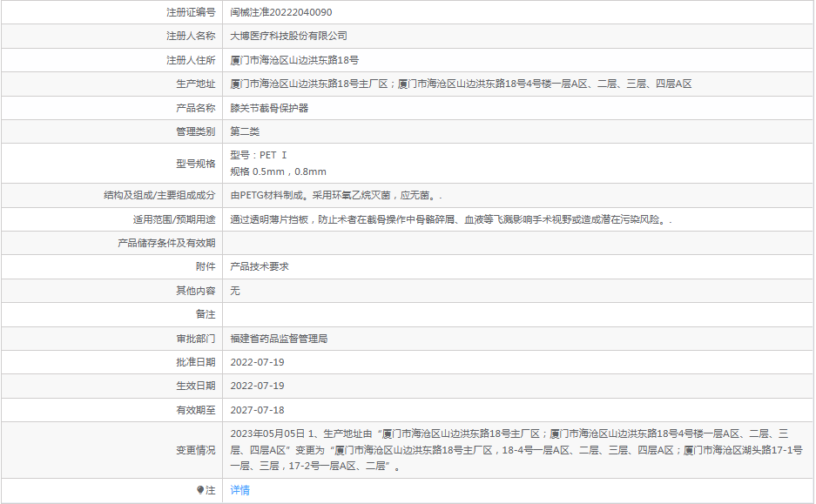Click management category value 第二类
This screenshot has height=504, width=816.
[245, 131]
